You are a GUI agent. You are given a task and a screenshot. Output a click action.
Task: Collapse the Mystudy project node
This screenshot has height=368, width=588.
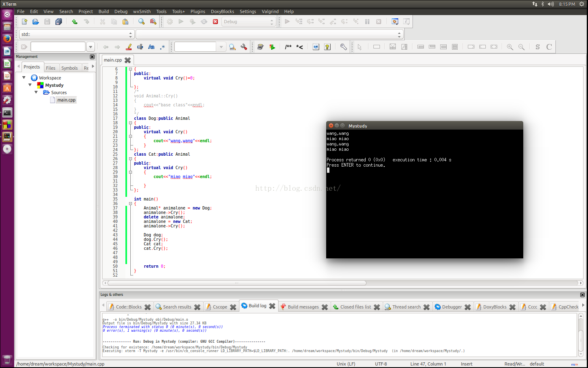coord(30,85)
